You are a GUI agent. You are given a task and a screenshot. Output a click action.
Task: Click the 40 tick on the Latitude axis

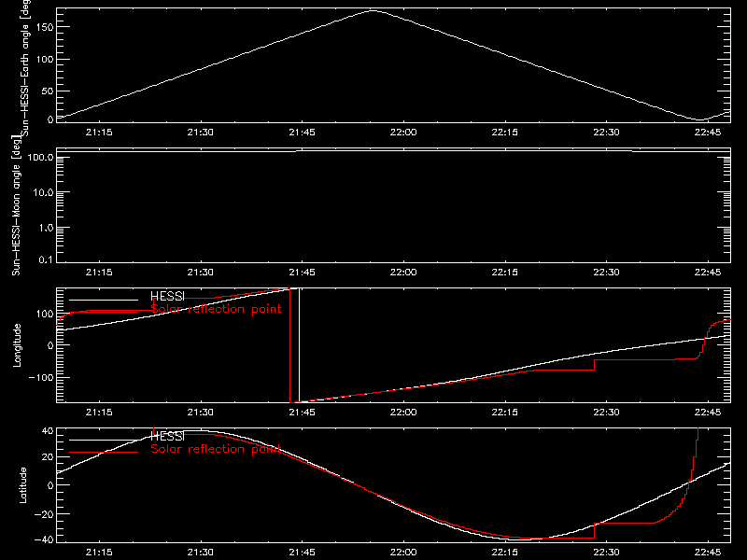click(x=48, y=431)
